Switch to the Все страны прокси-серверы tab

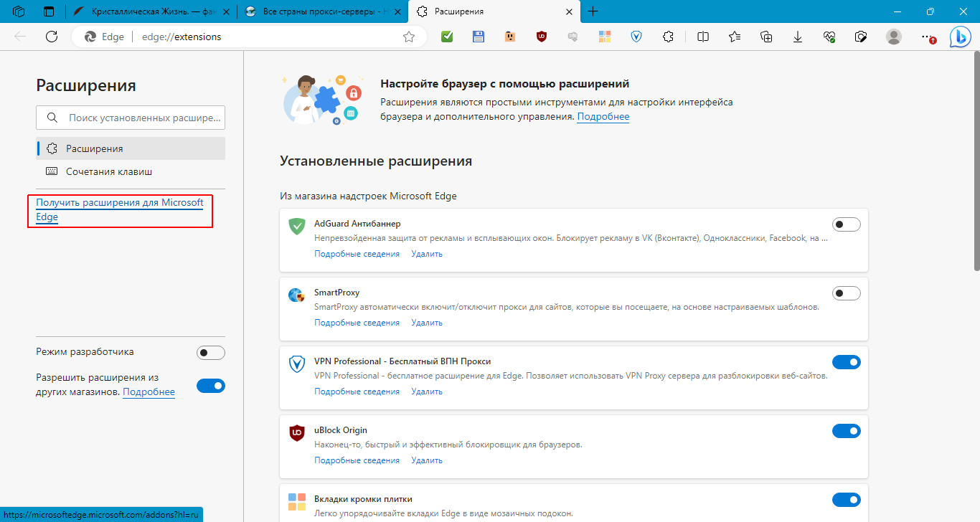click(x=321, y=11)
